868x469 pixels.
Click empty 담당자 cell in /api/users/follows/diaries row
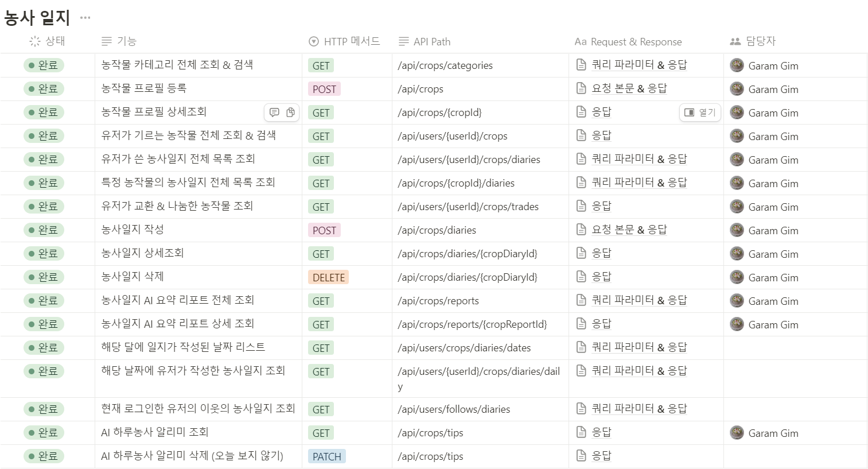[x=795, y=409]
